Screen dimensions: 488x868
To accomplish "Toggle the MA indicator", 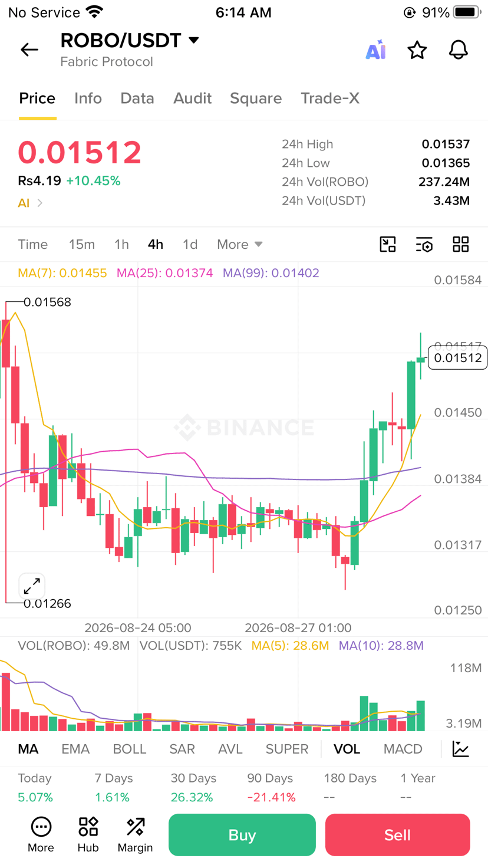I will click(28, 749).
